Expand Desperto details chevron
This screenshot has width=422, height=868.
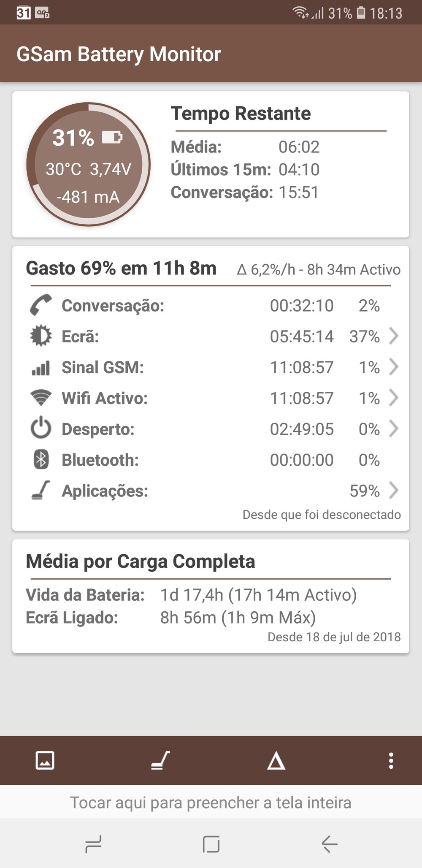[393, 429]
